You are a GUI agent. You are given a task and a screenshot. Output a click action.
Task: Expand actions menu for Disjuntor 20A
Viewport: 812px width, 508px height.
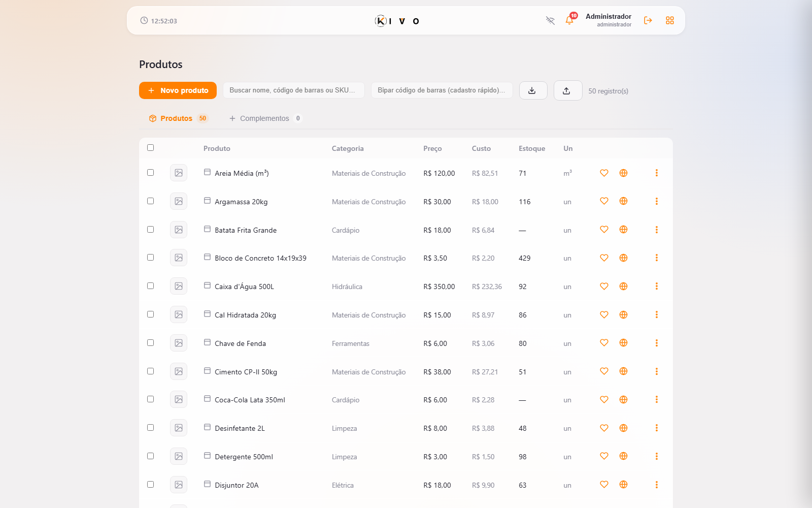(x=656, y=485)
